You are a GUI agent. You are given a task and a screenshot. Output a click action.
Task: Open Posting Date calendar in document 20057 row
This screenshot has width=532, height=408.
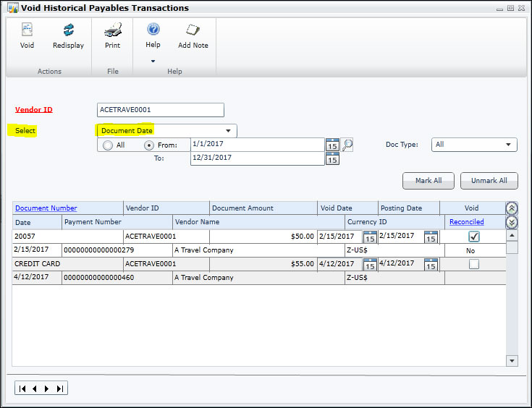point(431,237)
